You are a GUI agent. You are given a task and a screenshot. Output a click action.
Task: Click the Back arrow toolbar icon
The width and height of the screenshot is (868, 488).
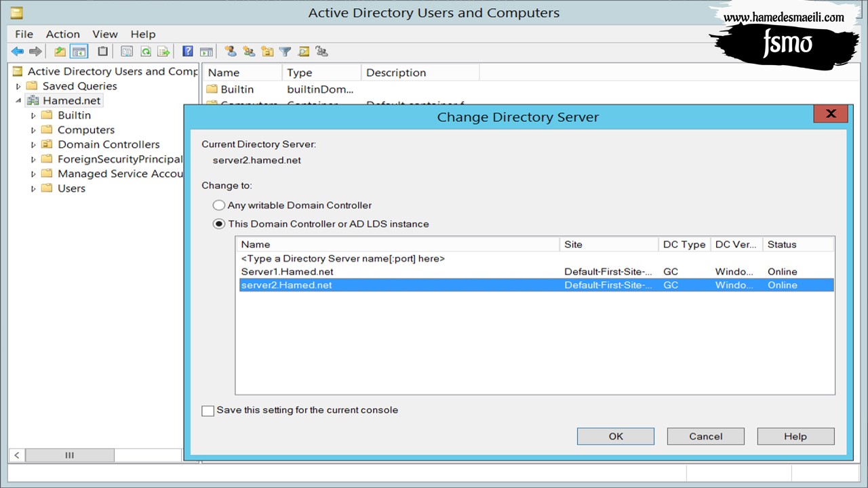18,52
